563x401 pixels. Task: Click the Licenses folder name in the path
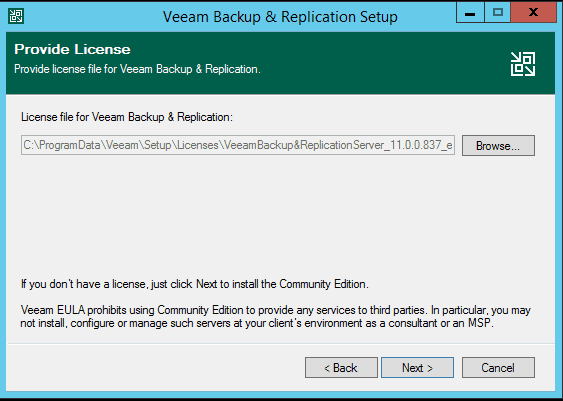pos(198,145)
